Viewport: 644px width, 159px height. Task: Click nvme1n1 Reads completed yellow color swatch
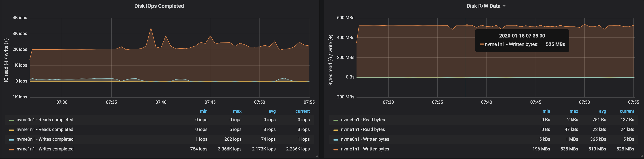click(x=11, y=130)
